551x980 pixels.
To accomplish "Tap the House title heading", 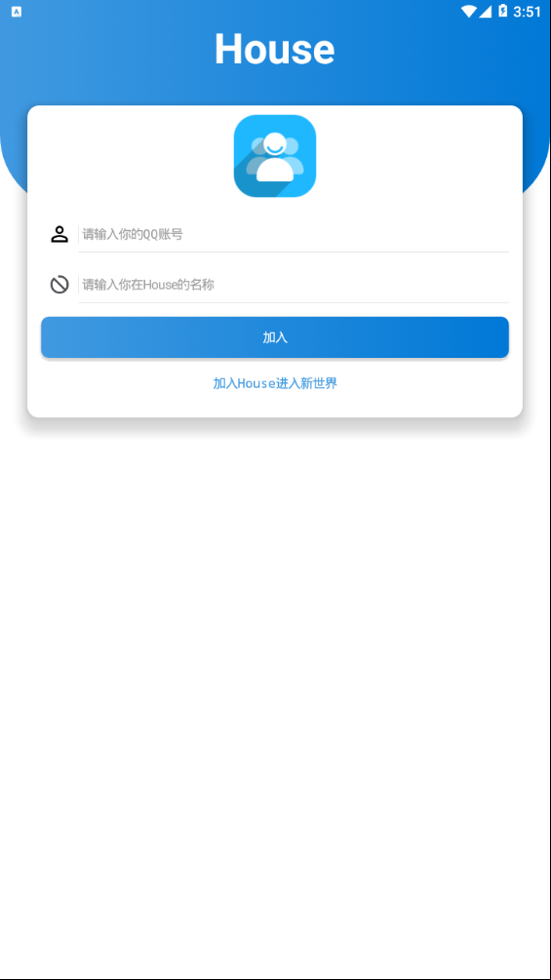I will pos(275,49).
